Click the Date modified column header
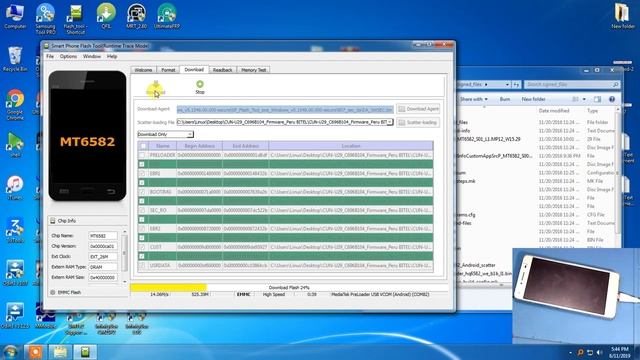The height and width of the screenshot is (360, 640). [554, 111]
